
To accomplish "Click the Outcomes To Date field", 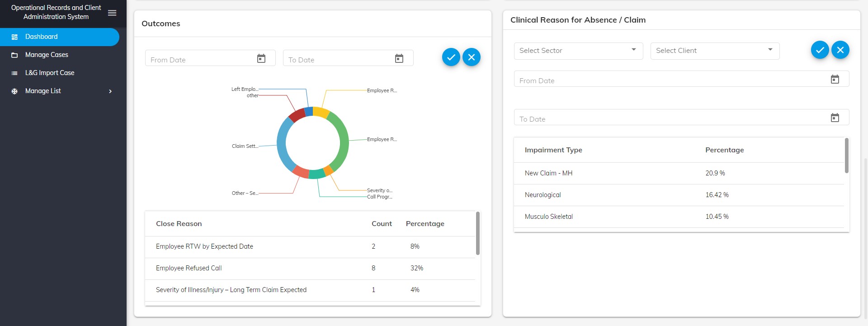I will tap(348, 58).
